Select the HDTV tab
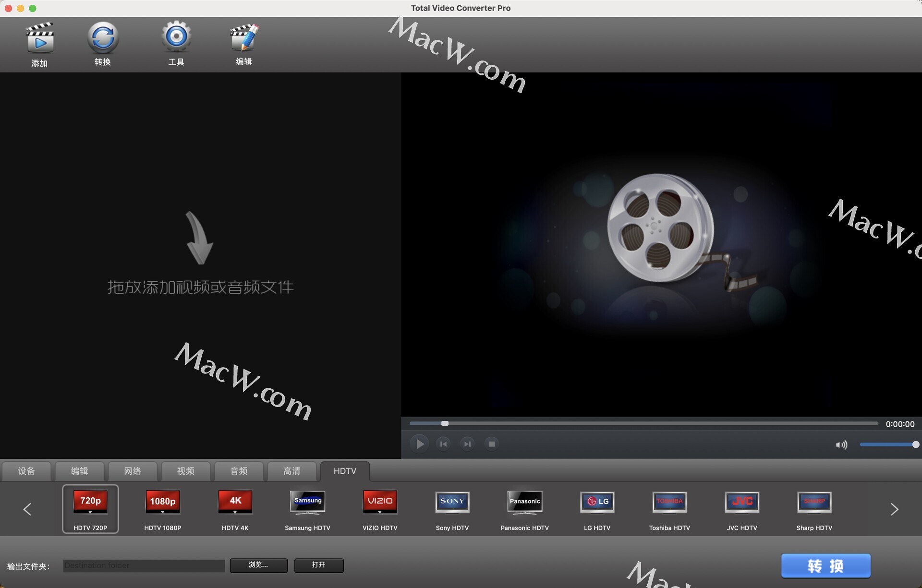Screen dimensions: 922x588 click(345, 471)
